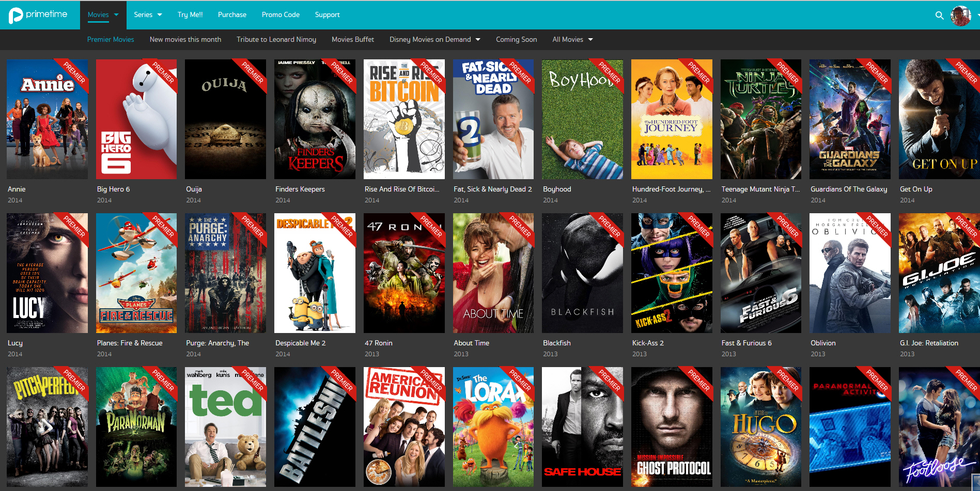Open Disney Movies on Demand dropdown
This screenshot has height=491, width=980.
pos(434,40)
